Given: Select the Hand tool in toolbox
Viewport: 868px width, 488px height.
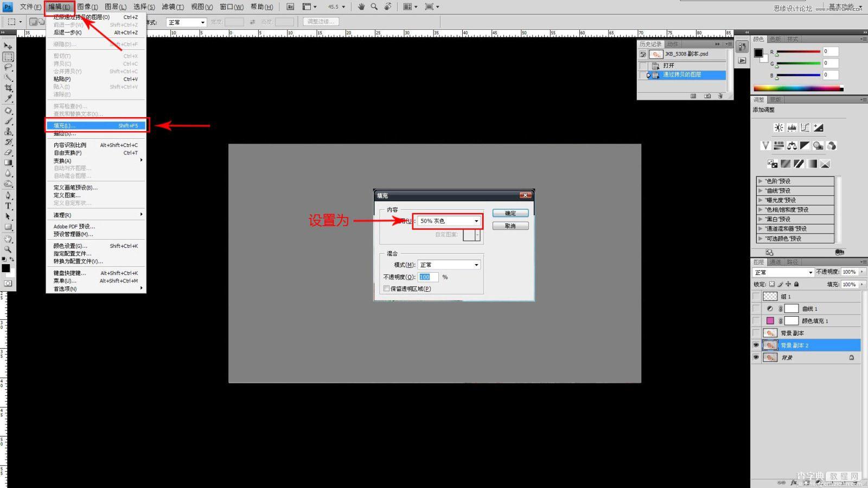Looking at the screenshot, I should point(8,239).
